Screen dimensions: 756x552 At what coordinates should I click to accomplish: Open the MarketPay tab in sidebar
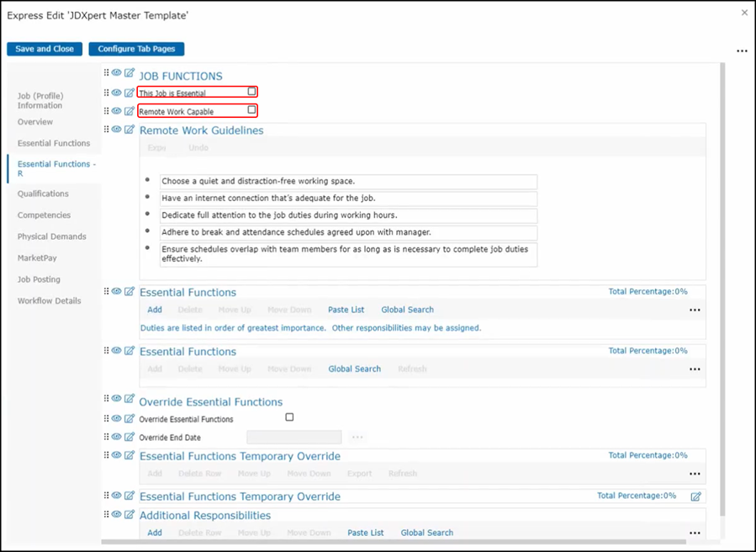pos(37,258)
